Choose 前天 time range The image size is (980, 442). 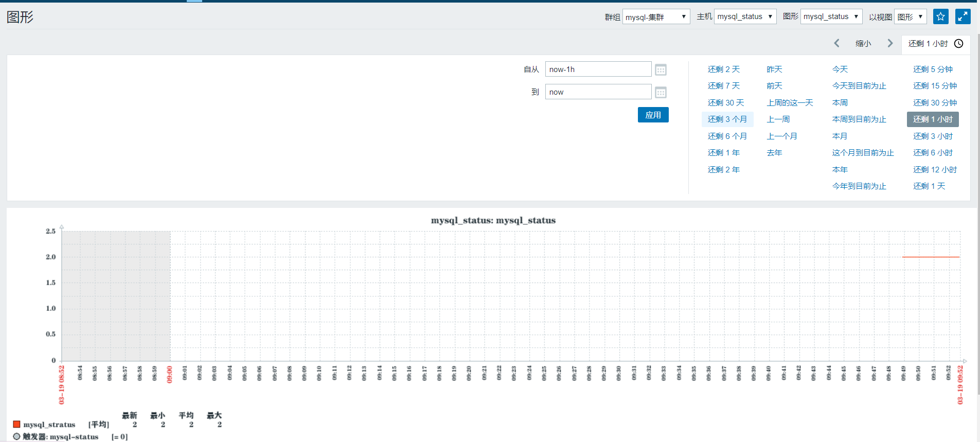pyautogui.click(x=774, y=86)
